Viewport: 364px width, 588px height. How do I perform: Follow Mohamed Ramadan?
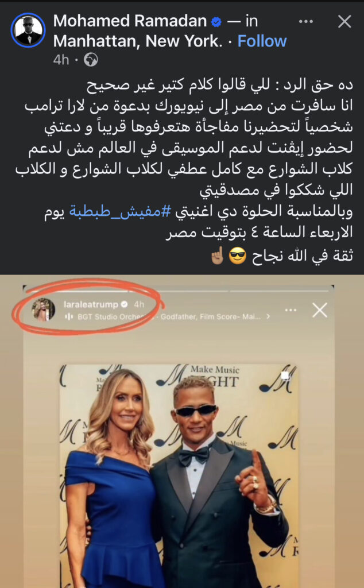[262, 41]
